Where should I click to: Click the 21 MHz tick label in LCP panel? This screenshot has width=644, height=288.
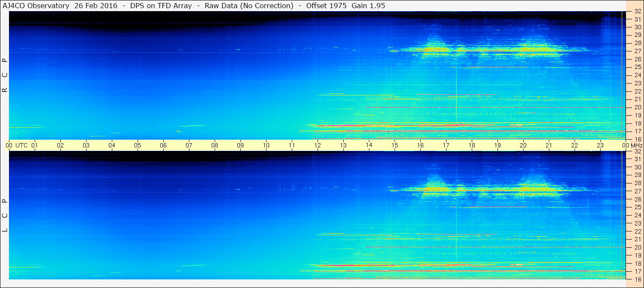click(x=638, y=239)
